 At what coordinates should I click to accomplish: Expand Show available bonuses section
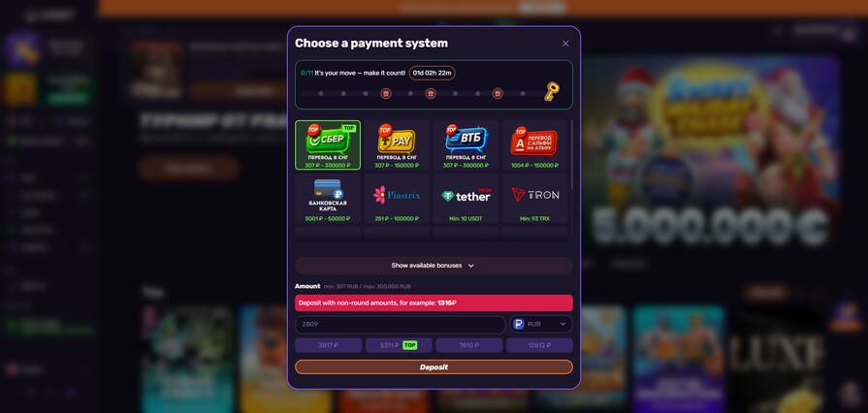tap(434, 266)
